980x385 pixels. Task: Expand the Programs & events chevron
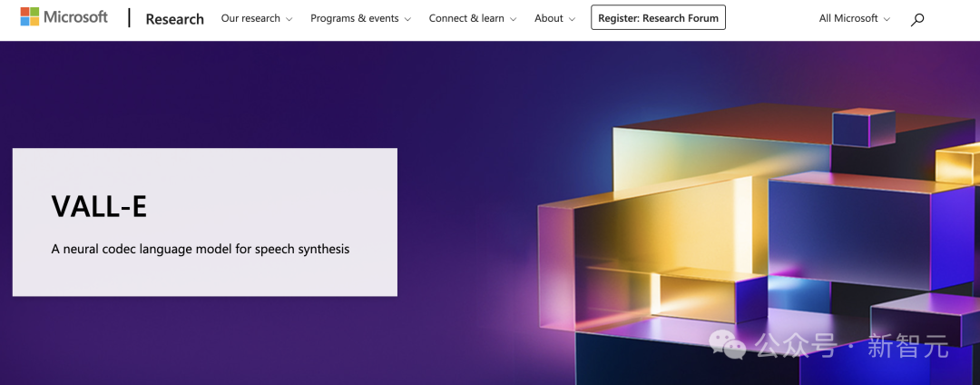pos(407,19)
